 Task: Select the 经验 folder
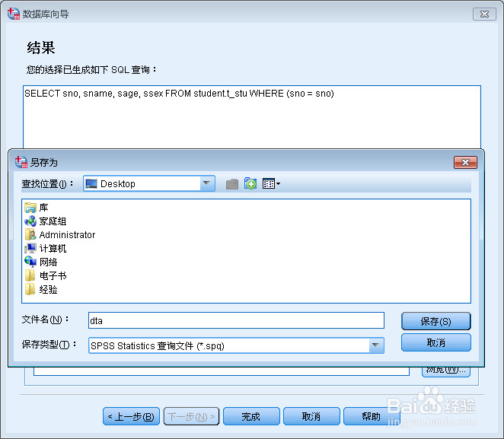[41, 289]
